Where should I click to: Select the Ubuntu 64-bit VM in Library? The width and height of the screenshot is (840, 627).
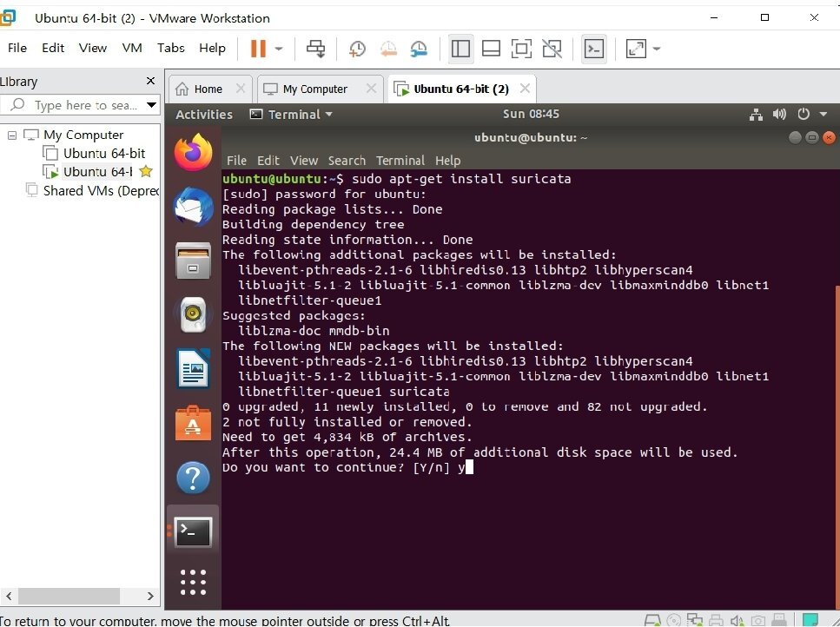[94, 154]
